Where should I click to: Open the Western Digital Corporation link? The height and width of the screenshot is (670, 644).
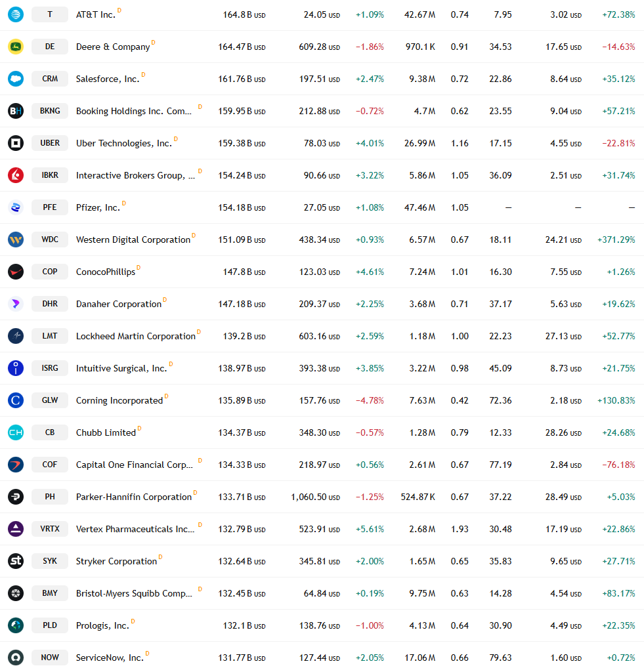(133, 240)
